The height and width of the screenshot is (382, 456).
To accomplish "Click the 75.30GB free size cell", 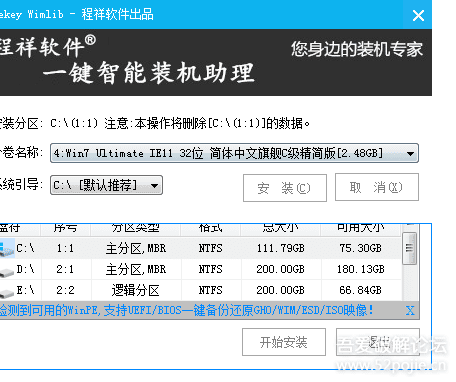I will click(x=360, y=248).
